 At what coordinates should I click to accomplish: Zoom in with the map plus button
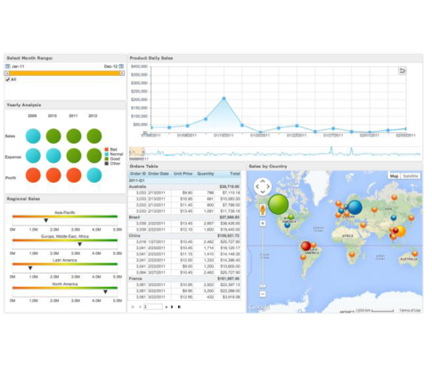click(263, 223)
